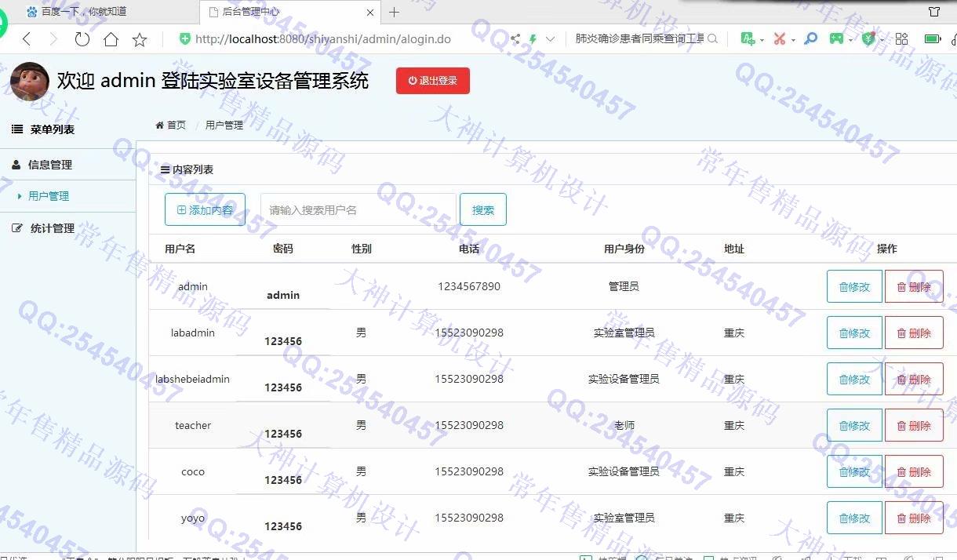This screenshot has height=560, width=957.
Task: Click the scissors screenshot tool icon
Action: click(x=779, y=38)
